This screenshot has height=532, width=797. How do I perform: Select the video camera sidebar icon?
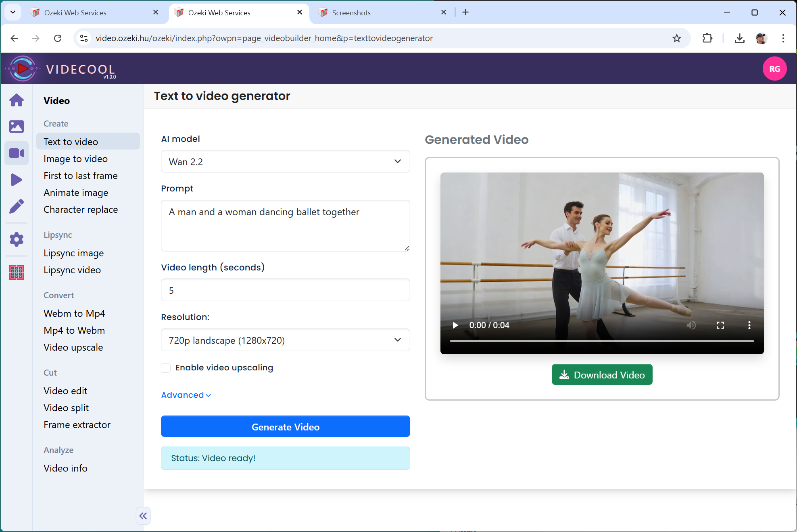point(17,153)
